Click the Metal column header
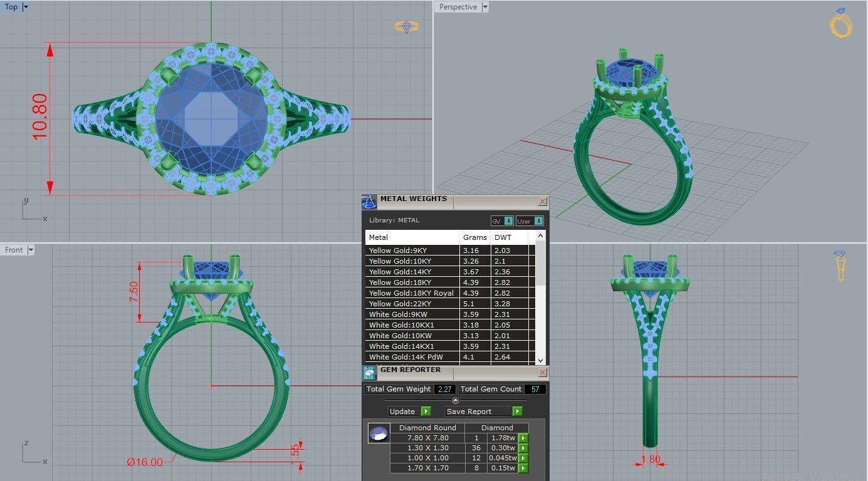868x481 pixels. pos(412,237)
